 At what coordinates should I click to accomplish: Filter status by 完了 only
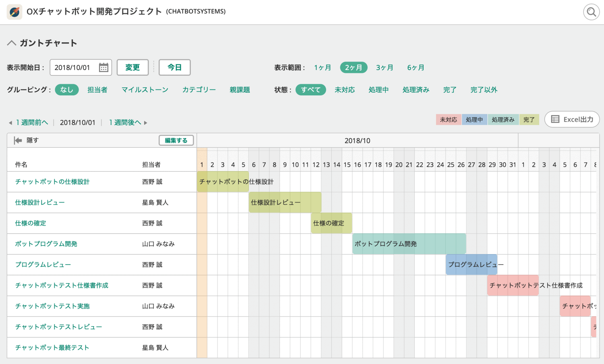point(450,90)
